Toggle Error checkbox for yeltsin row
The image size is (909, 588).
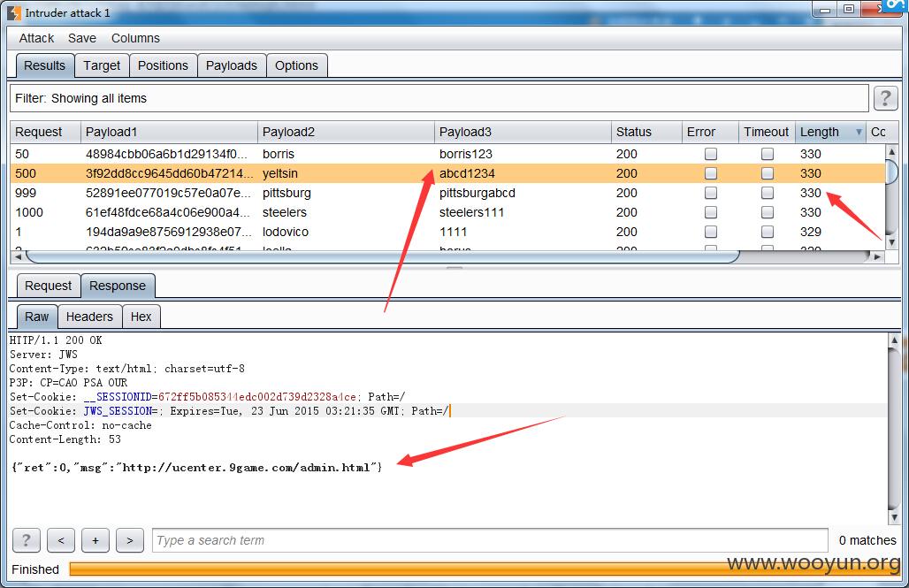(711, 173)
